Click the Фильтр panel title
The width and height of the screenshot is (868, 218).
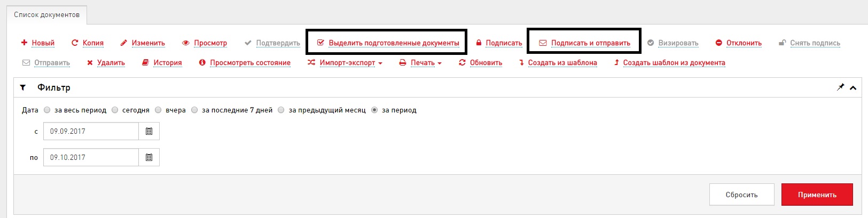(54, 87)
